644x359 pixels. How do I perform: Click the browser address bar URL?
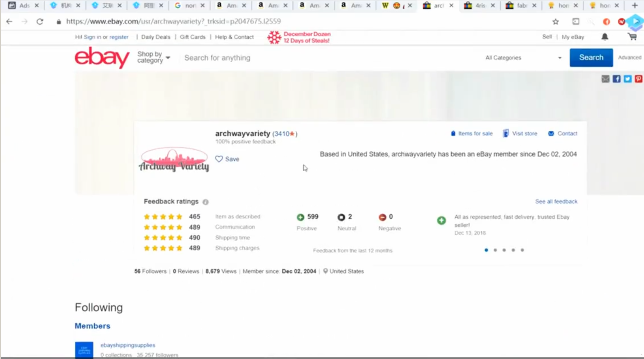click(173, 22)
